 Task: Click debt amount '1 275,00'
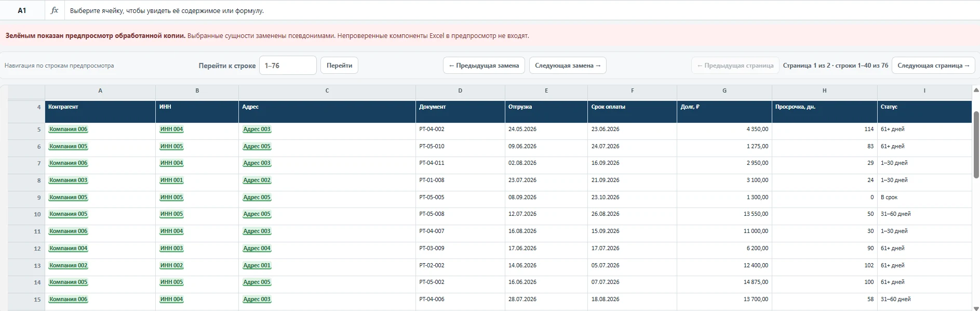point(757,147)
